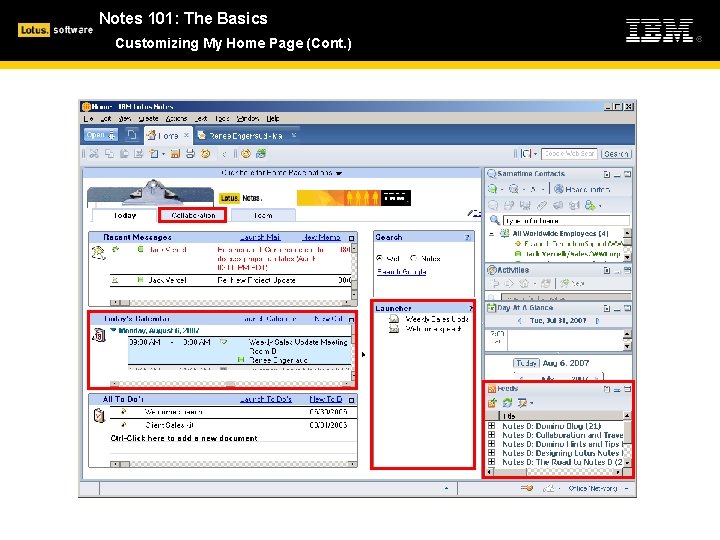Click the New Memo link
Screen dimensions: 720x540
click(321, 237)
